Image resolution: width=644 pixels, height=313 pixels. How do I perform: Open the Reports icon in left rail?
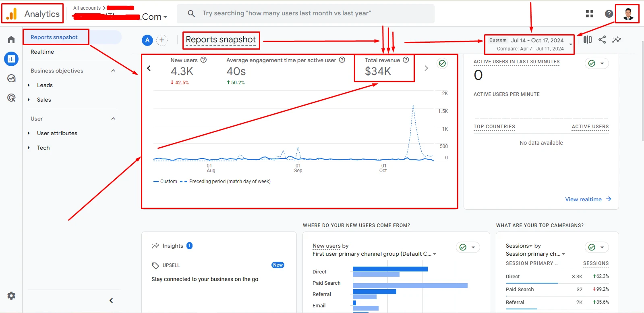click(11, 59)
